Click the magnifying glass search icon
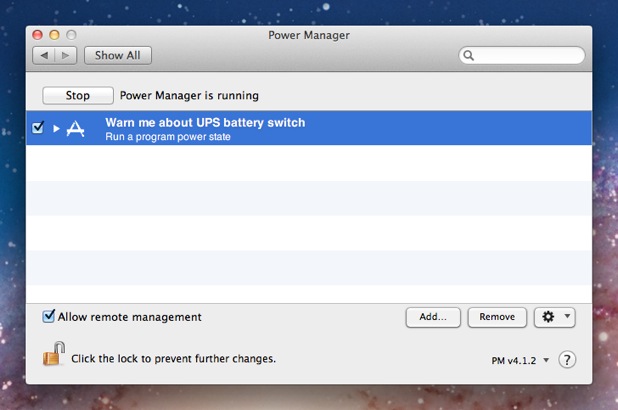Viewport: 618px width, 410px height. [468, 56]
